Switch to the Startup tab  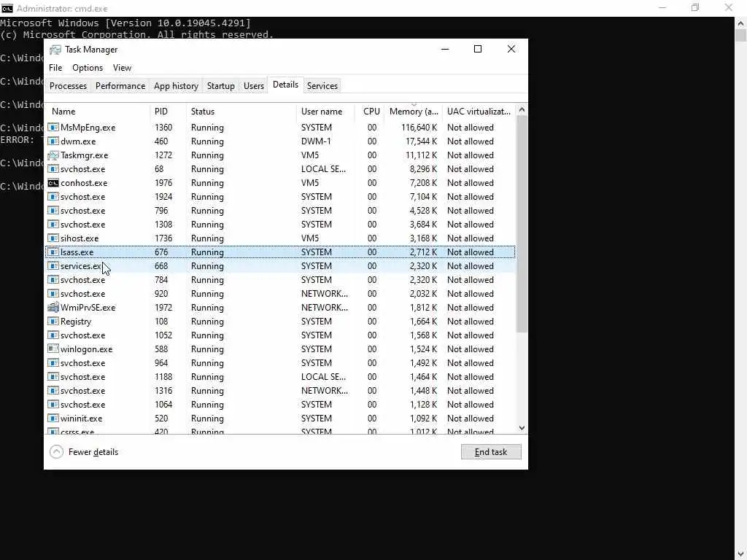220,86
